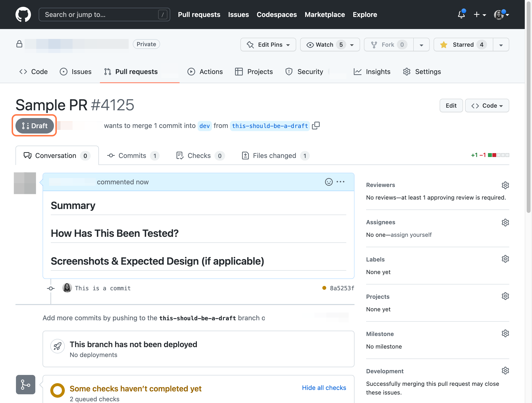This screenshot has height=403, width=532.
Task: Switch to the Commits tab
Action: (x=133, y=156)
